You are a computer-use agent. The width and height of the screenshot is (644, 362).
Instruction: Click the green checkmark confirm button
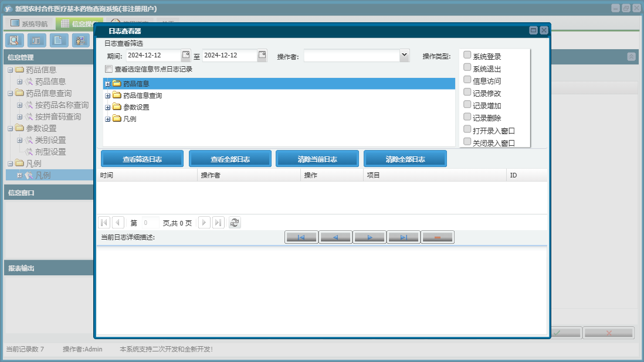click(565, 333)
